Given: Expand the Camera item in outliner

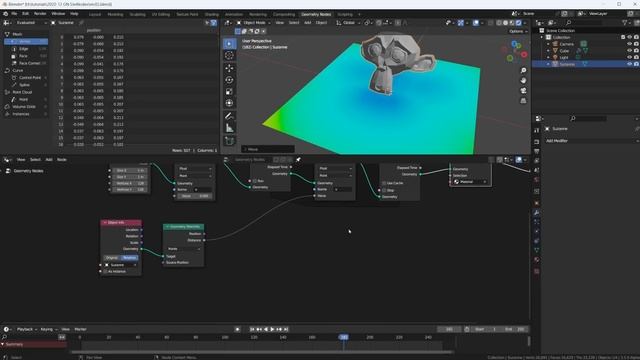Looking at the screenshot, I should (x=548, y=44).
